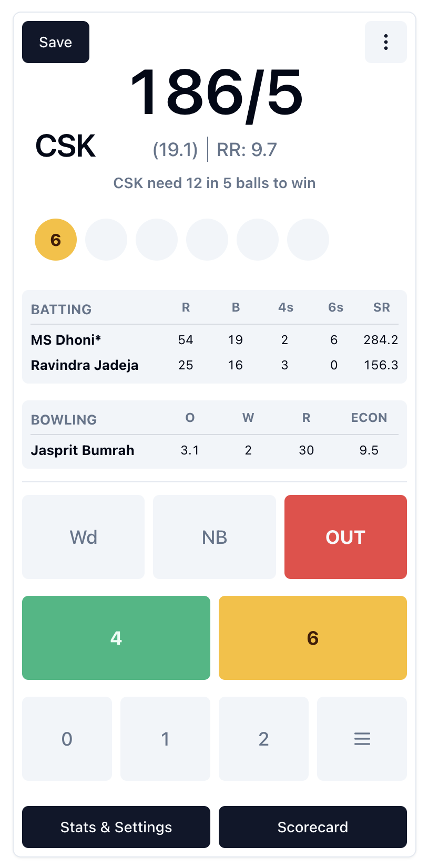Record a no-ball with NB button
Screen dimensions: 428x868
(215, 537)
